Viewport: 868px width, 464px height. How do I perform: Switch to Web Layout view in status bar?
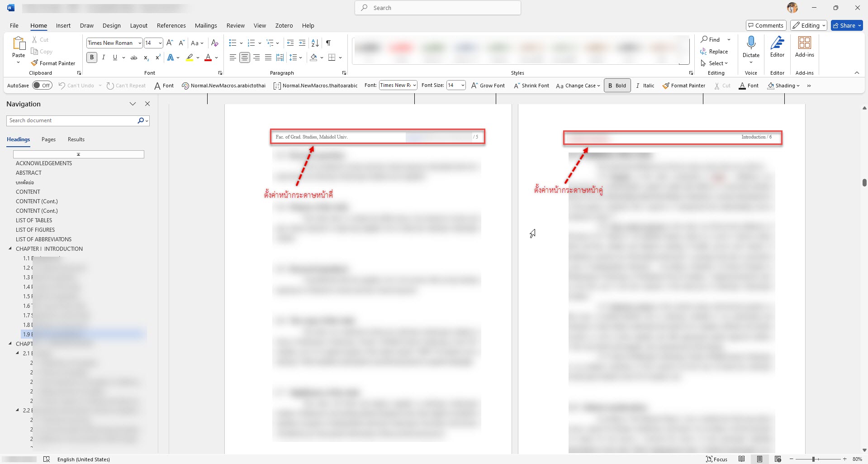778,459
